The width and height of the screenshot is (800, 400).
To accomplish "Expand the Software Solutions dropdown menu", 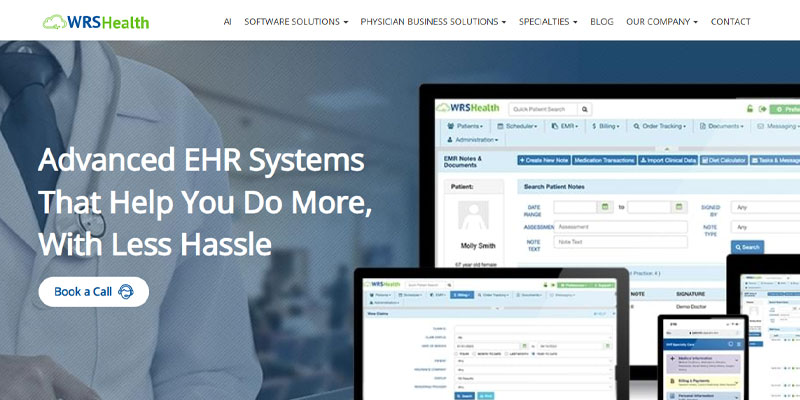I will coord(296,21).
